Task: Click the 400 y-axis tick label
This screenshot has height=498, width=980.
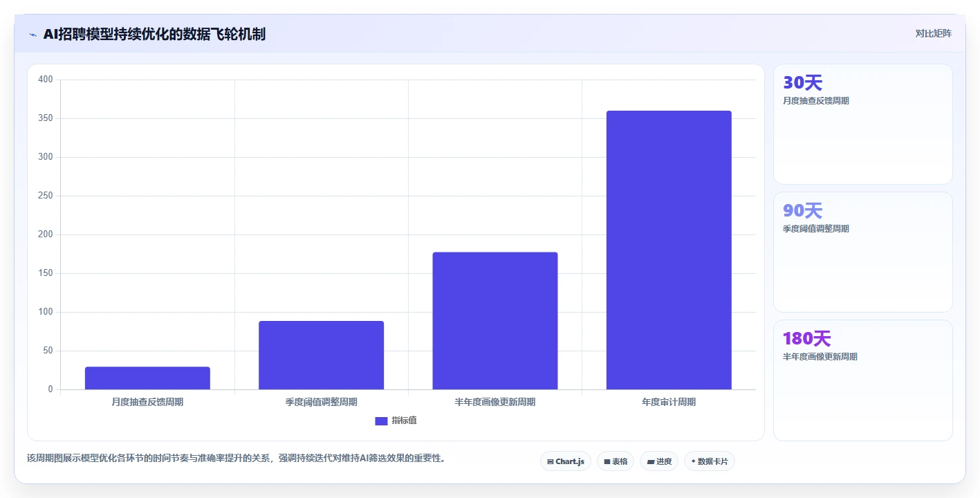Action: [46, 80]
